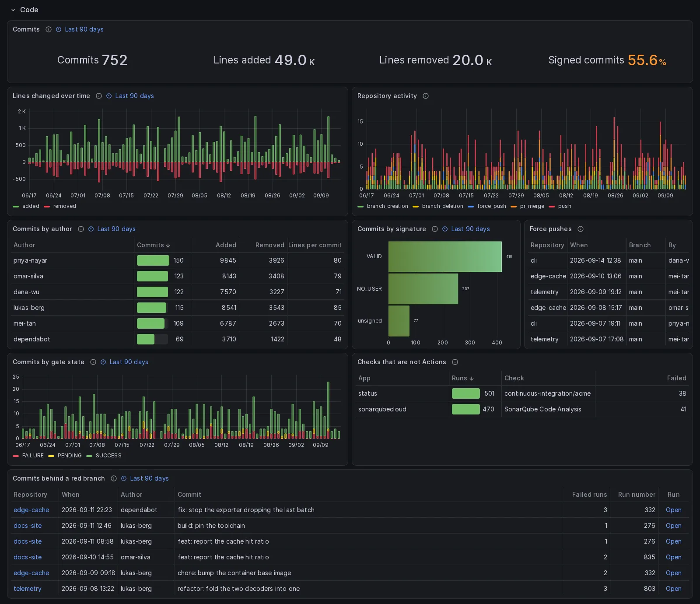Select the Lines added 49.0 K stat
This screenshot has height=604, width=700.
point(264,60)
